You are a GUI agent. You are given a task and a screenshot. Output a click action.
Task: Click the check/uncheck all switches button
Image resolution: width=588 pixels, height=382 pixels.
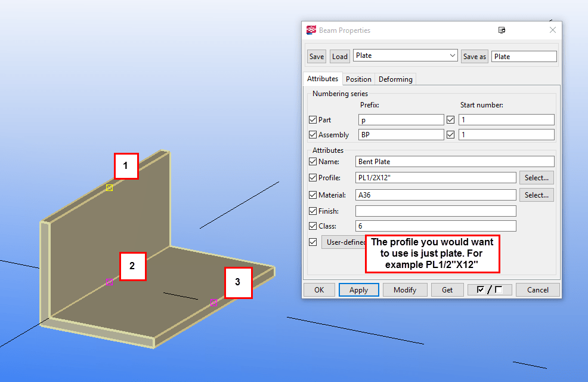[x=490, y=289]
